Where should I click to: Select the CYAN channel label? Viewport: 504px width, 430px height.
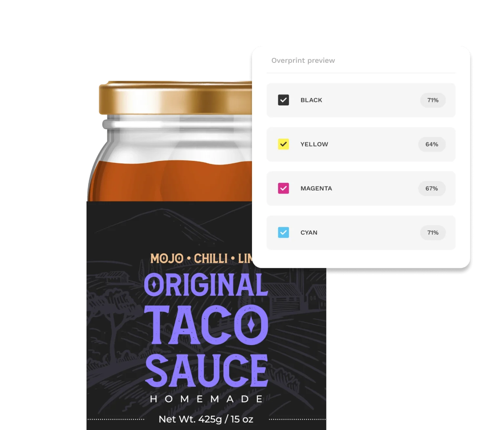coord(309,232)
